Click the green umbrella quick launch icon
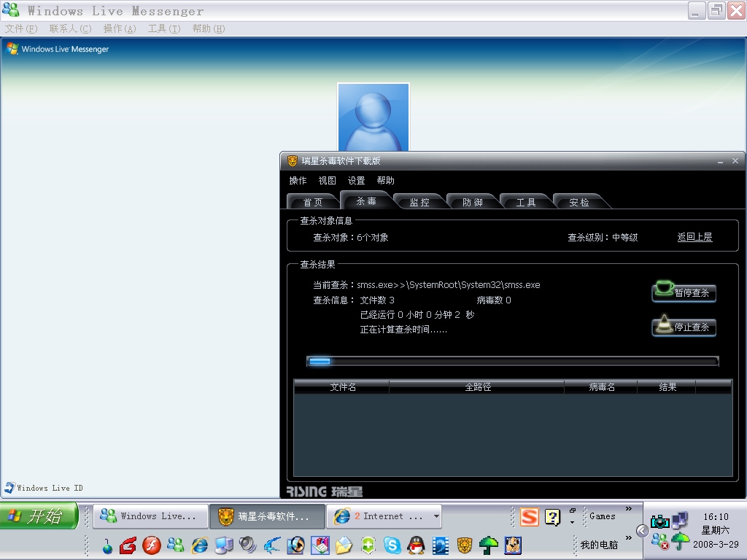This screenshot has width=747, height=560. click(488, 545)
